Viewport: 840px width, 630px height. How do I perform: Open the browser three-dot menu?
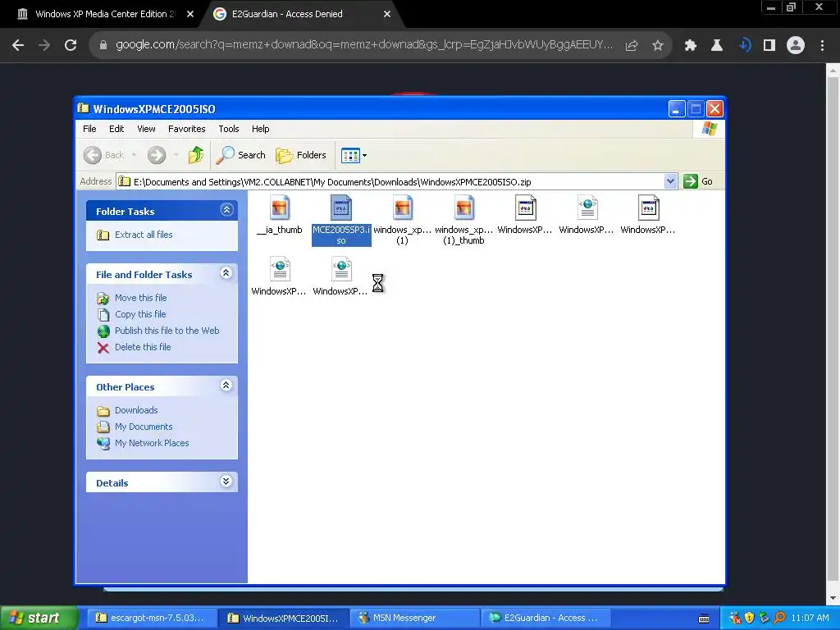coord(822,46)
